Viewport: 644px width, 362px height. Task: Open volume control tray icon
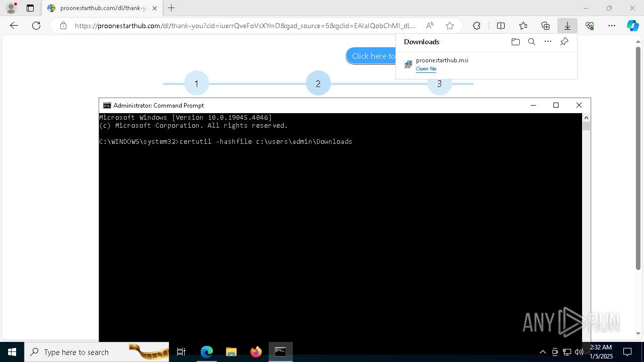(579, 352)
